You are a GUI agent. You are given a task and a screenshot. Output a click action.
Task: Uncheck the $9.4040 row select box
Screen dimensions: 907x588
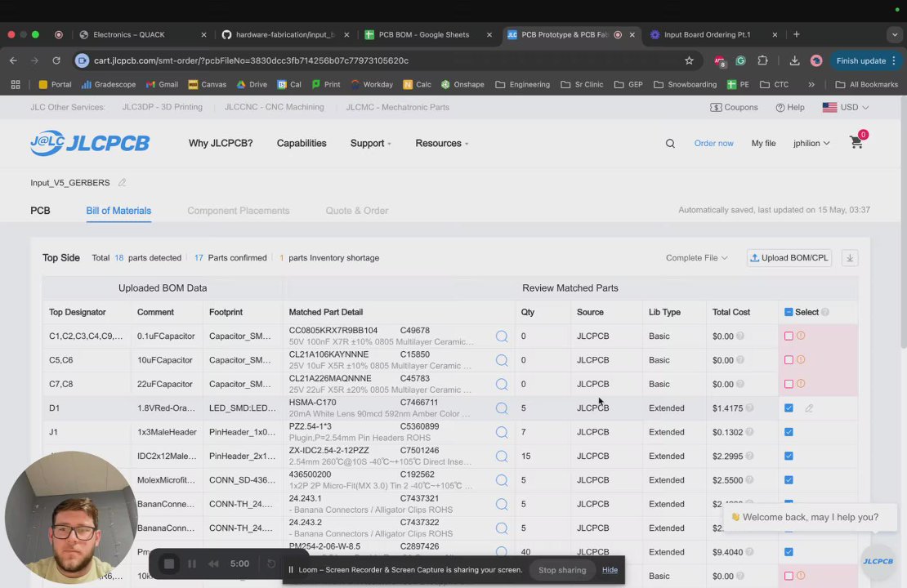click(x=789, y=552)
